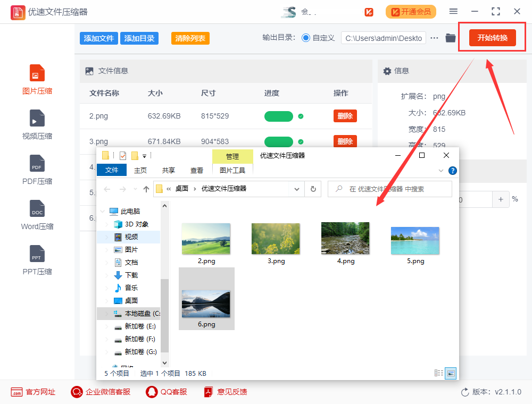Click the new folder icon in quick access toolbar
532x404 pixels.
135,156
